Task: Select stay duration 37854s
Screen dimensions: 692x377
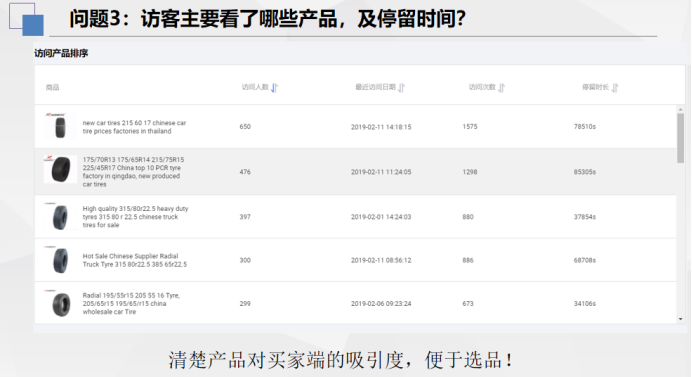Action: [x=585, y=217]
